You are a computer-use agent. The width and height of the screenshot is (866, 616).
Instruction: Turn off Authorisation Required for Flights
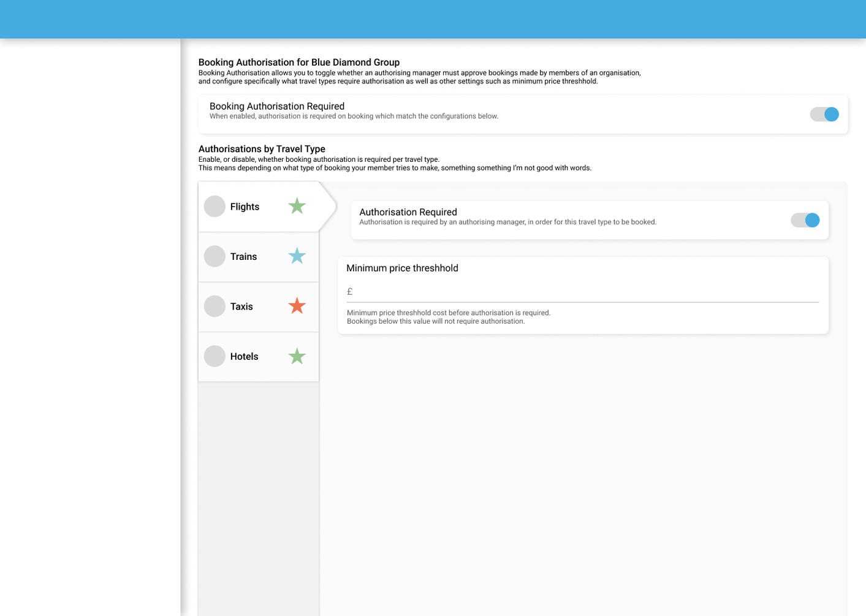click(x=805, y=219)
